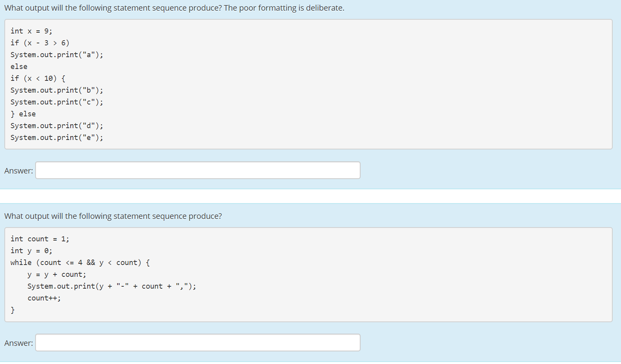
Task: Click the 'y = y + count;' line
Action: (x=57, y=274)
